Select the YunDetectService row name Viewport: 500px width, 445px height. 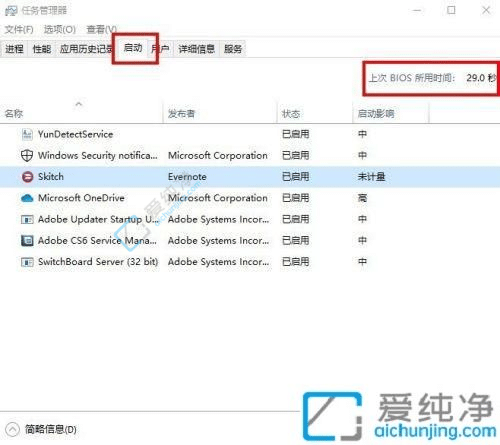click(75, 134)
